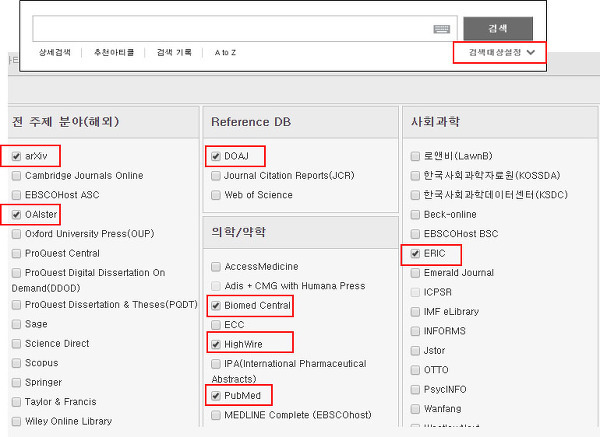Focus the main search input field

(x=245, y=29)
